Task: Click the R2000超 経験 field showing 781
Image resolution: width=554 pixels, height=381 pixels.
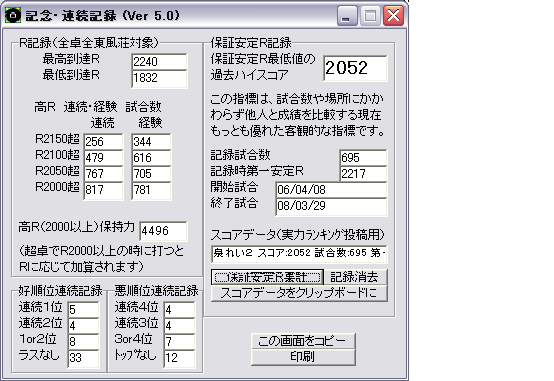Action: (151, 190)
